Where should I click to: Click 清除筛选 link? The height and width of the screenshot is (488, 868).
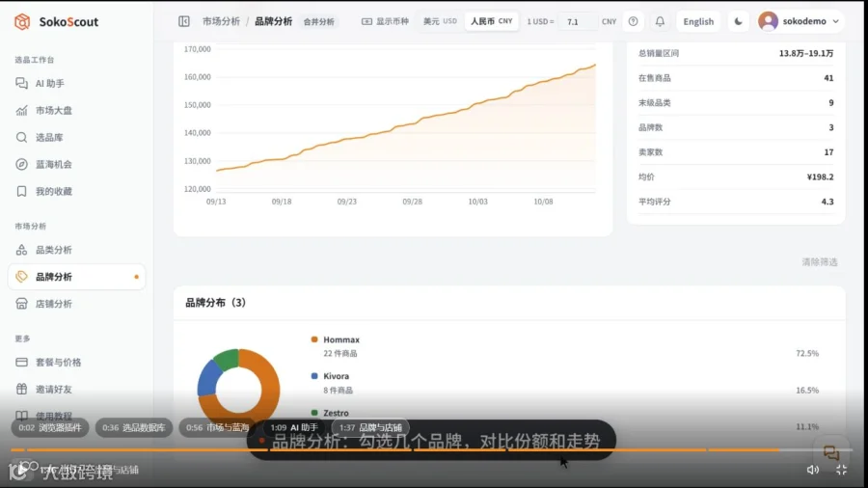819,261
